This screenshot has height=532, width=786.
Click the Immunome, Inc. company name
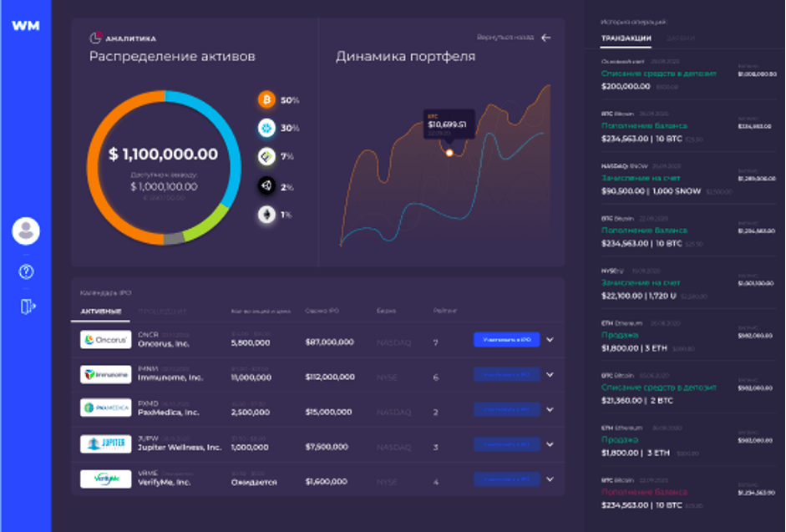[x=170, y=377]
